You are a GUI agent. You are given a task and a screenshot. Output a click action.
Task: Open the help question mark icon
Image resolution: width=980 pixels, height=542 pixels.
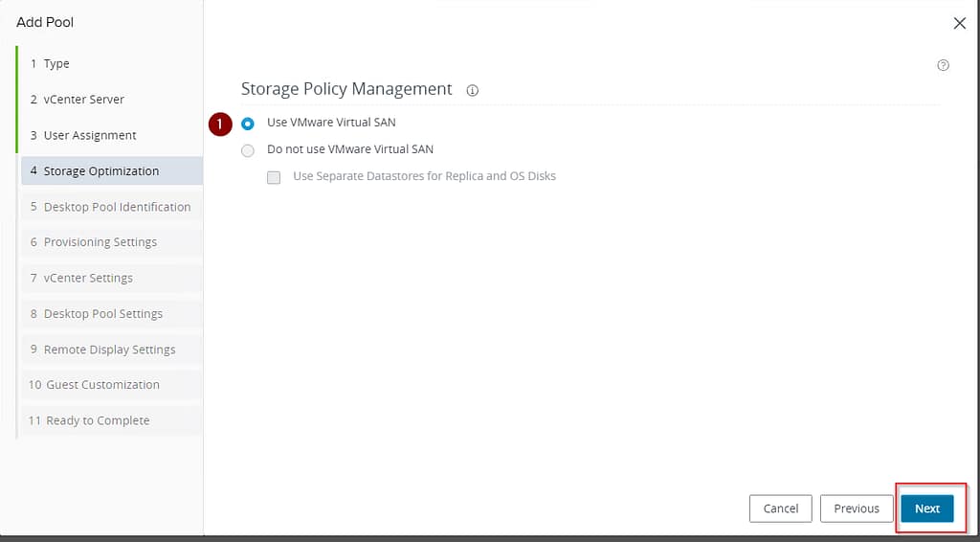pos(943,65)
